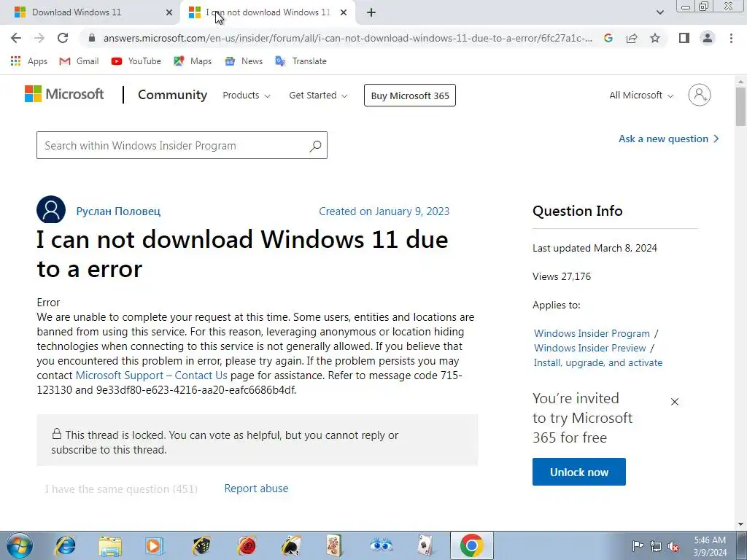Screen dimensions: 747x560
Task: Click Ask a new question link
Action: [x=668, y=139]
